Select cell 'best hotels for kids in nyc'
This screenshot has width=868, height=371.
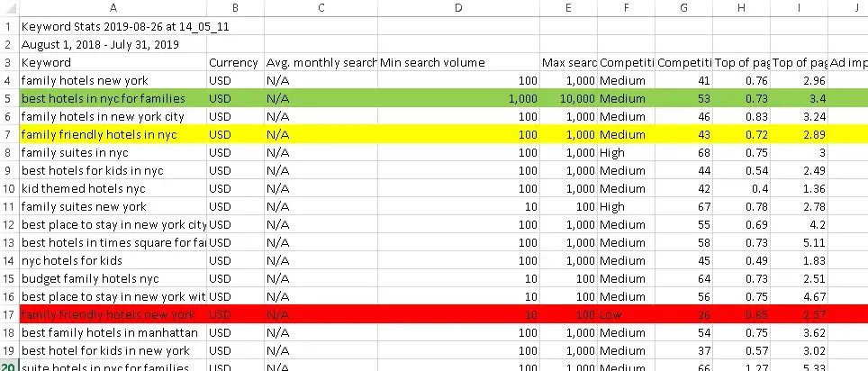pos(113,170)
